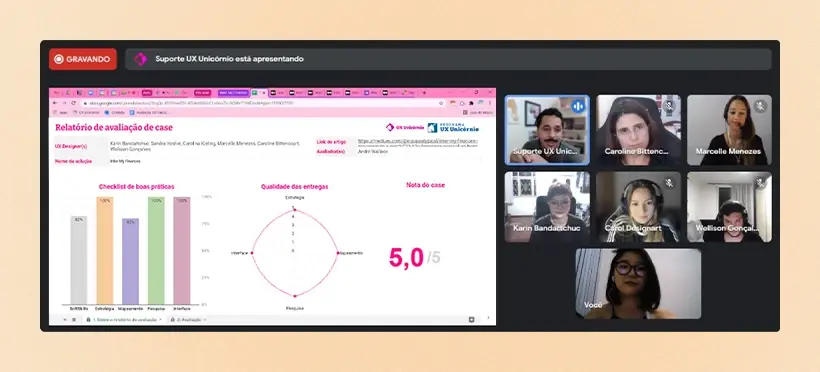820x372 pixels.
Task: Click the UX Unicórnio logo
Action: (x=405, y=127)
